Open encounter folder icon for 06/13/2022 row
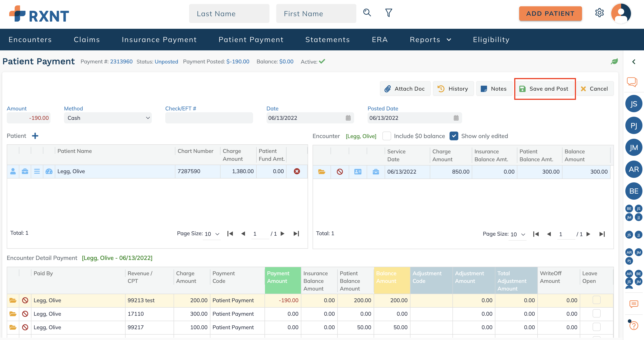Viewport: 644px width, 340px height. click(x=322, y=172)
